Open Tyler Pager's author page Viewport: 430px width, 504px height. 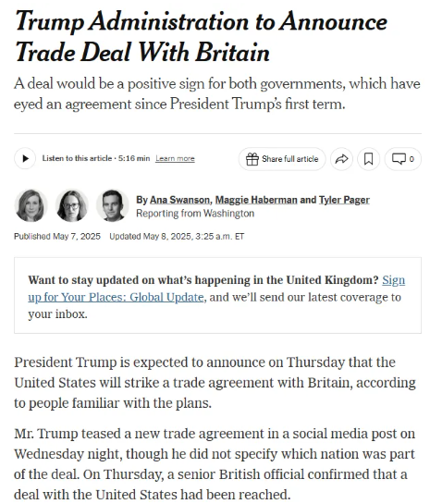coord(344,200)
